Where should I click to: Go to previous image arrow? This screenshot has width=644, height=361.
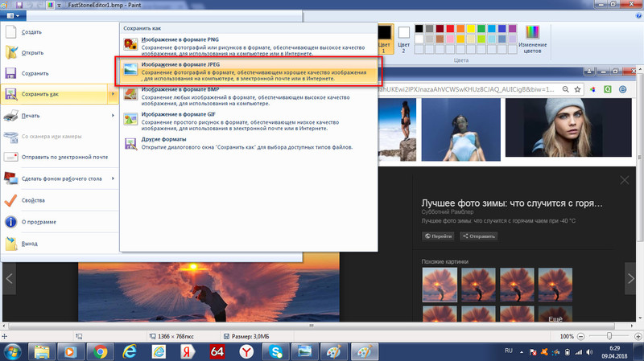(x=10, y=279)
